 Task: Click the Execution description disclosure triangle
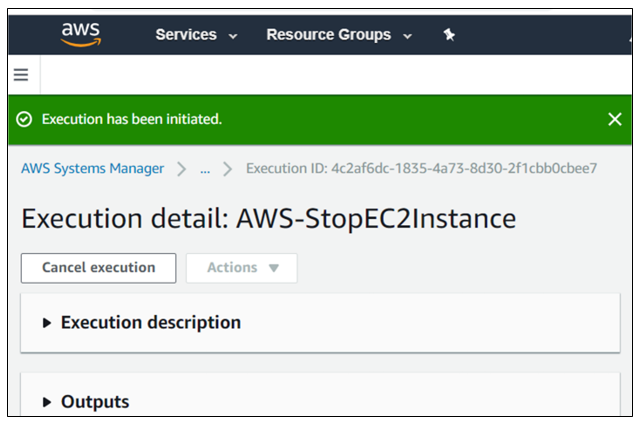(x=47, y=323)
